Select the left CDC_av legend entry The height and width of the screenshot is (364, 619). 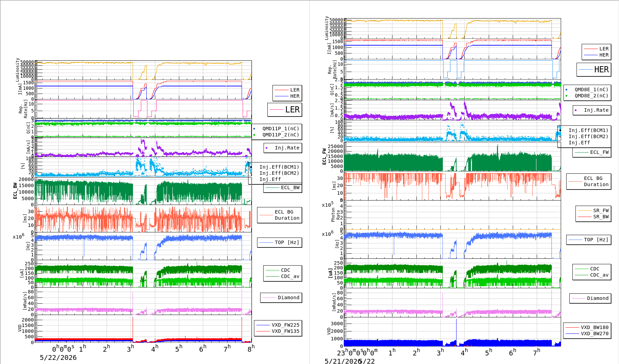[283, 276]
